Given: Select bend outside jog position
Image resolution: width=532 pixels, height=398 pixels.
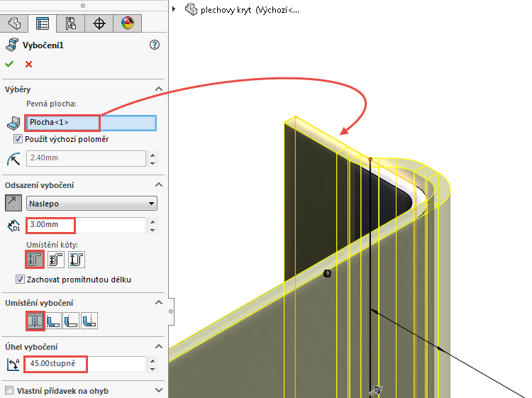Looking at the screenshot, I should (89, 321).
